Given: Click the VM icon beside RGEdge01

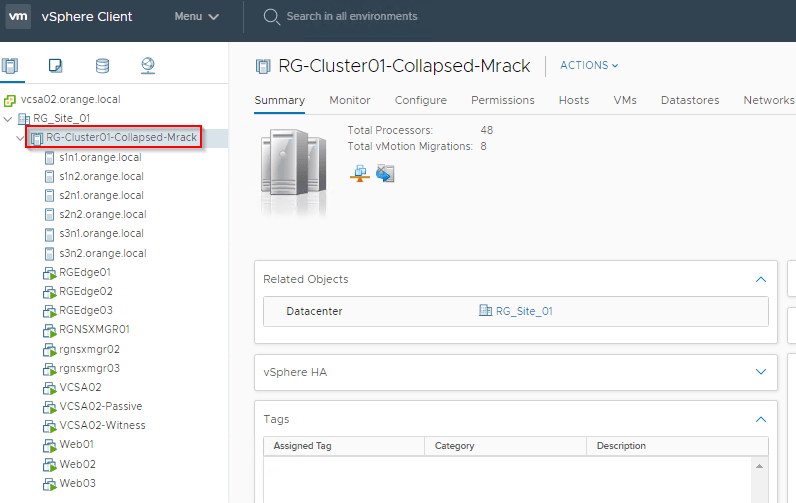Looking at the screenshot, I should (49, 273).
